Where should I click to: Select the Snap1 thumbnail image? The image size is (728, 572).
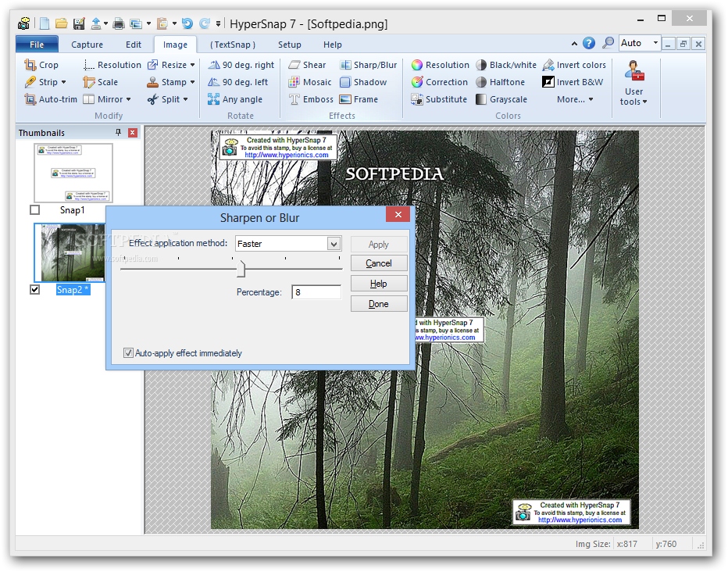coord(73,173)
